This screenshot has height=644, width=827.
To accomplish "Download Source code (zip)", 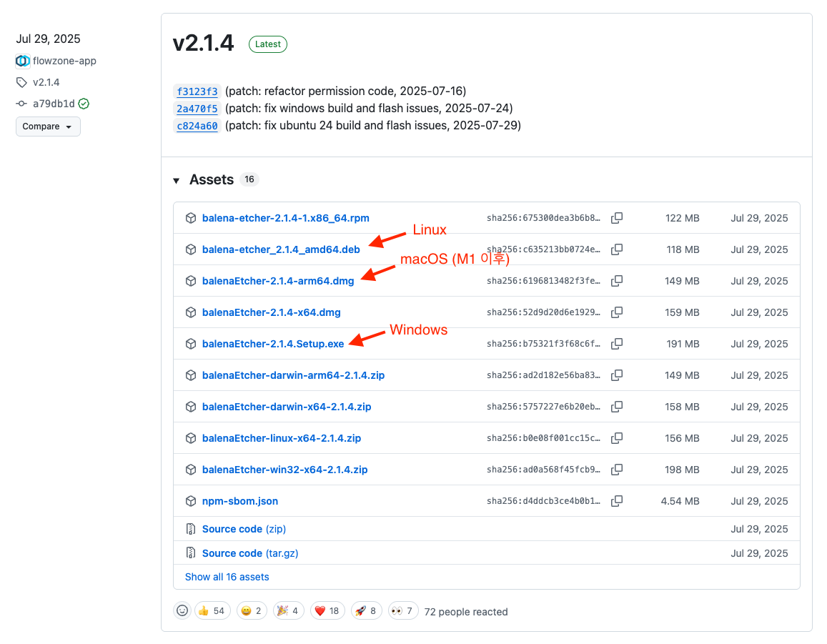I will pyautogui.click(x=244, y=529).
